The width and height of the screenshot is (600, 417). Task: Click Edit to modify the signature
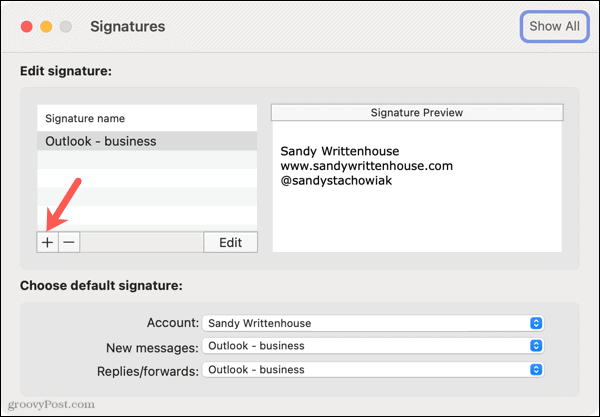tap(230, 242)
